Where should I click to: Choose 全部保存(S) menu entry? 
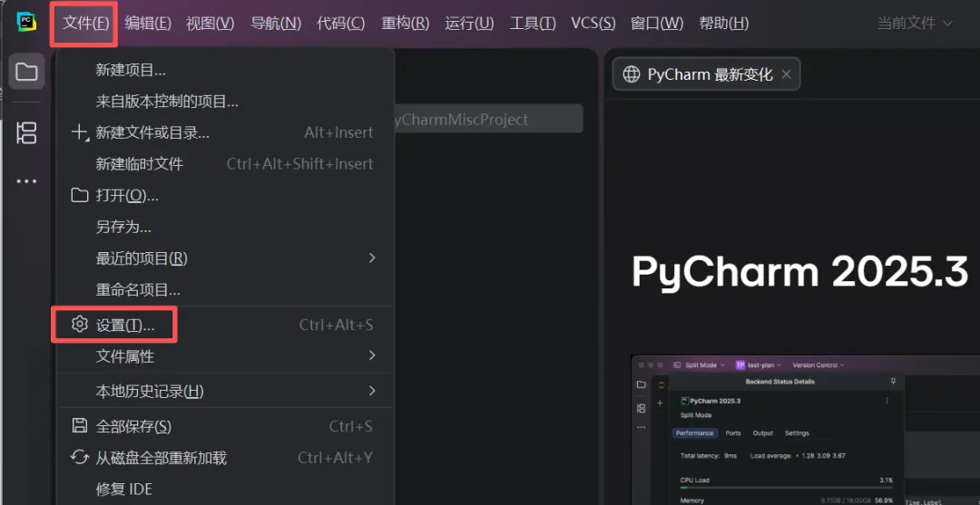[225, 426]
